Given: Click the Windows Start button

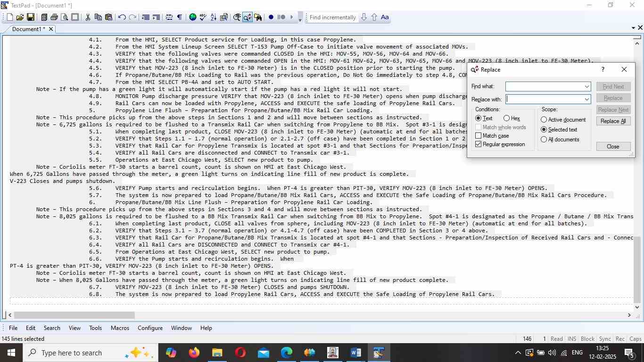Looking at the screenshot, I should (x=10, y=353).
